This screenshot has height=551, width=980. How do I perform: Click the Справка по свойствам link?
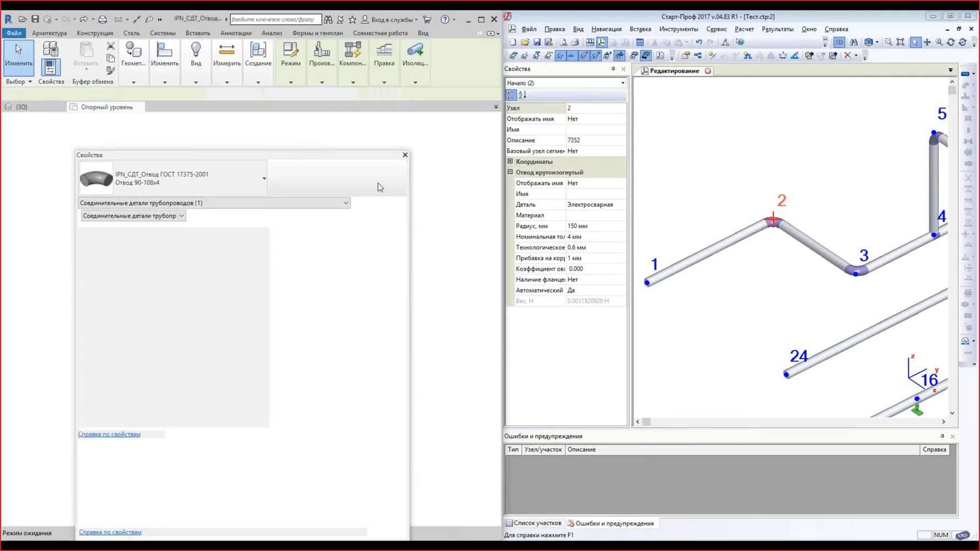click(110, 434)
